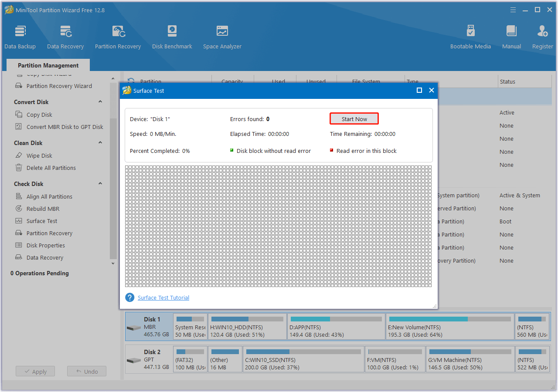Click the Disk 2 drive icon

(x=134, y=360)
